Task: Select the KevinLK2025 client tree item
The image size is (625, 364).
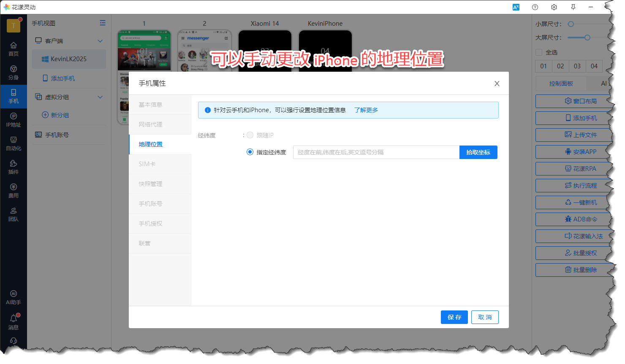Action: [69, 59]
